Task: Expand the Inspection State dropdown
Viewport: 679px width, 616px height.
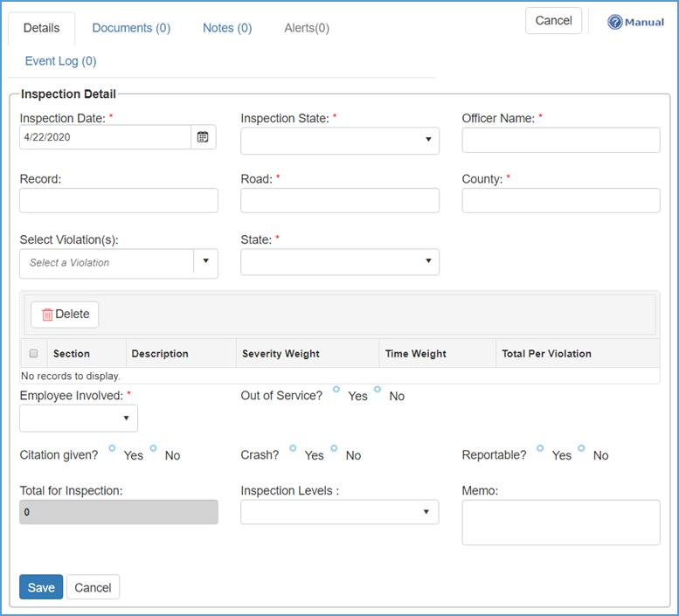Action: pos(340,140)
